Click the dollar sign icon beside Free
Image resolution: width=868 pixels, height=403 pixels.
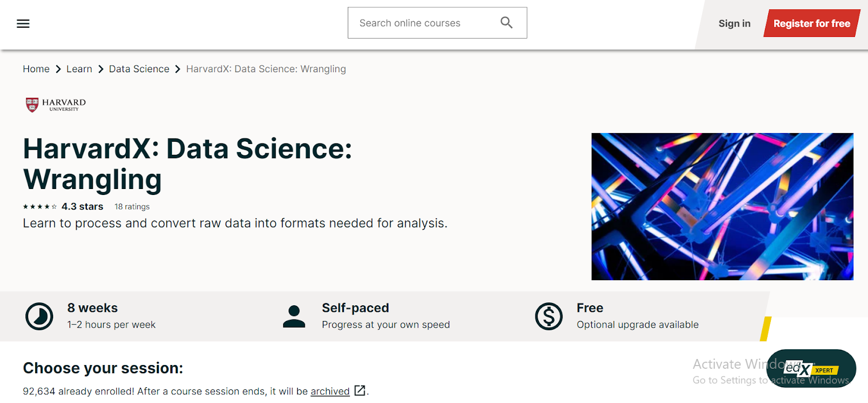(548, 316)
